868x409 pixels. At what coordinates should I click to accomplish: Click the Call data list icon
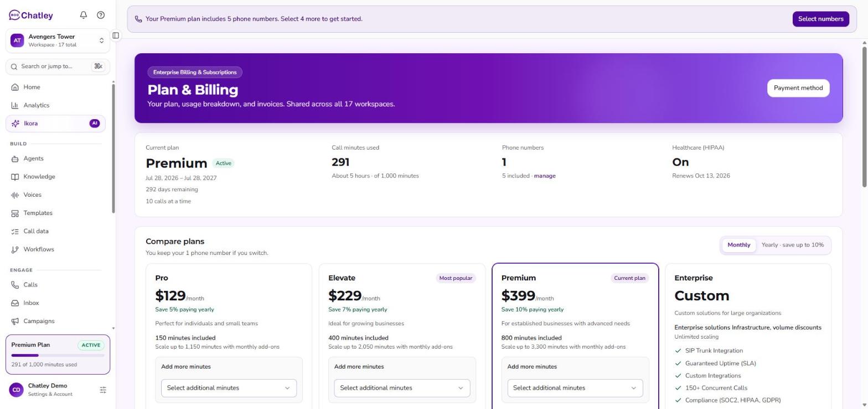click(15, 231)
